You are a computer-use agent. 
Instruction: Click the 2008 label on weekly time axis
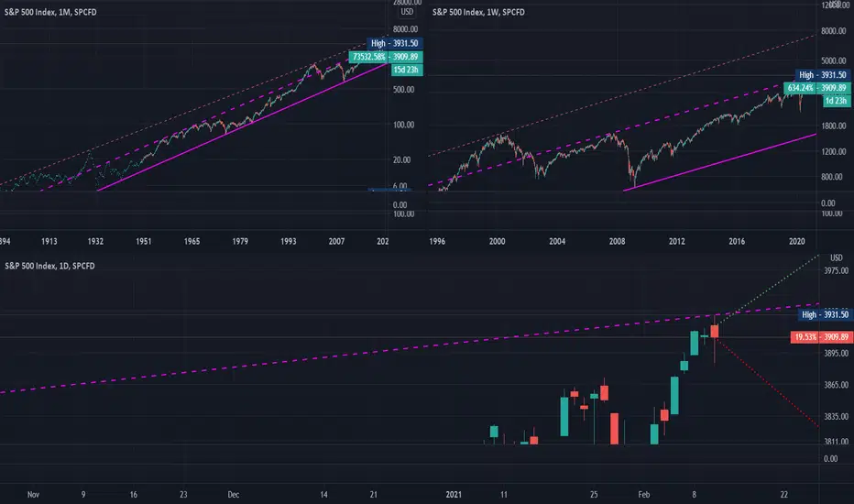point(617,241)
